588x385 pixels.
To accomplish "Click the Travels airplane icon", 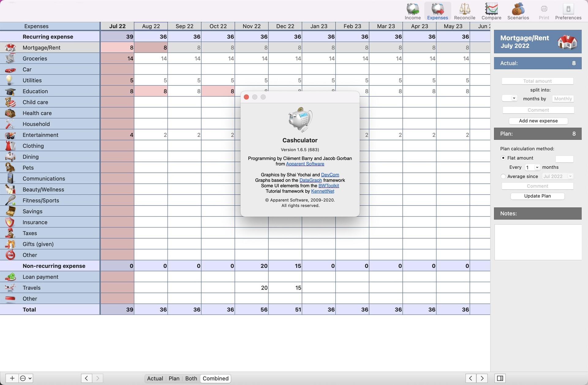I will pyautogui.click(x=10, y=288).
